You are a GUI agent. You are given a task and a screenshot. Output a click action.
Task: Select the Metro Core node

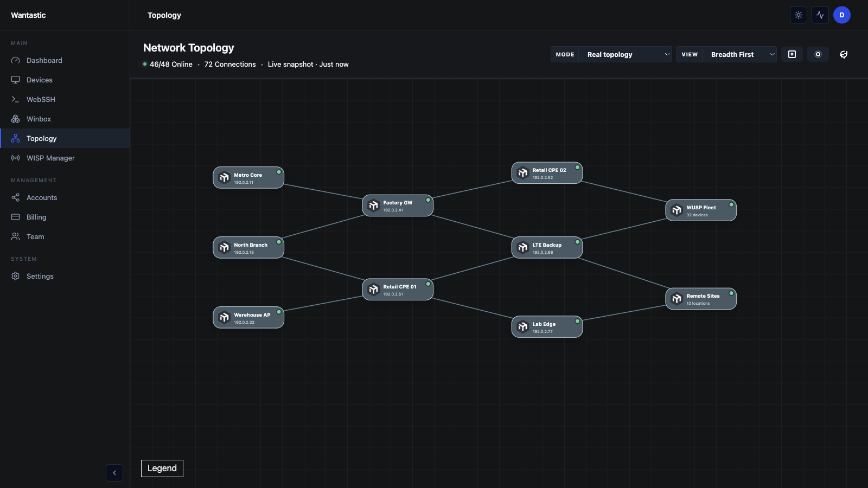(x=248, y=177)
